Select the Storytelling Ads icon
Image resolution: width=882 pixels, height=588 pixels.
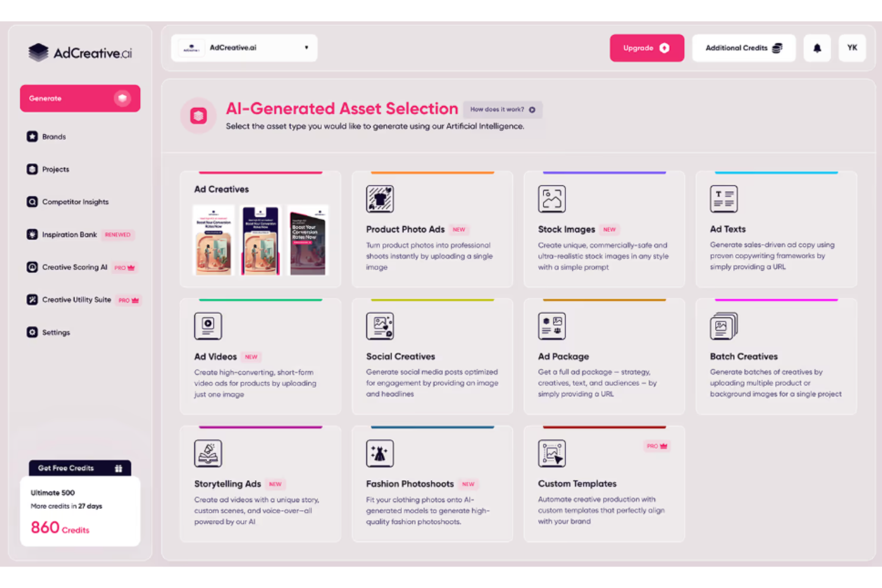208,453
